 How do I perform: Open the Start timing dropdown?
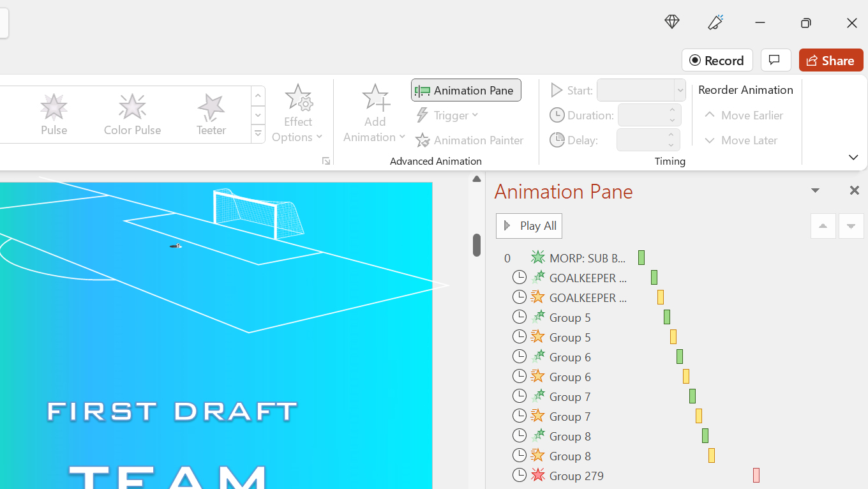(680, 90)
